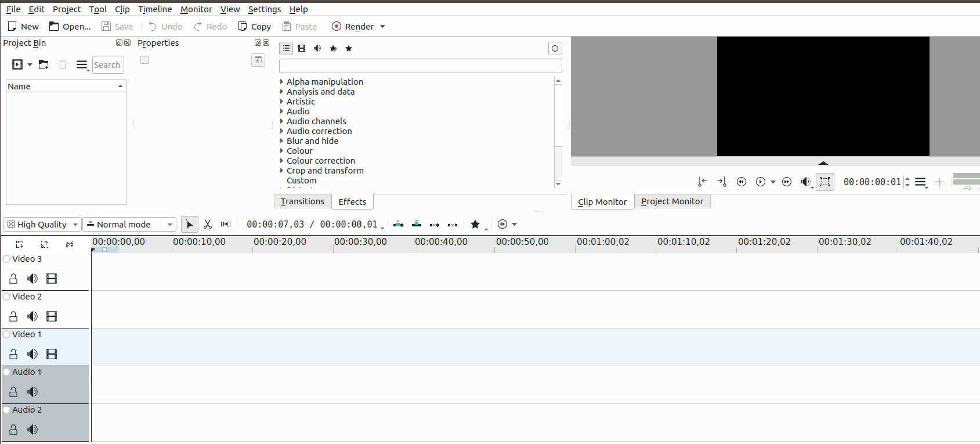Fast forward playback in the Project Monitor

pyautogui.click(x=787, y=182)
